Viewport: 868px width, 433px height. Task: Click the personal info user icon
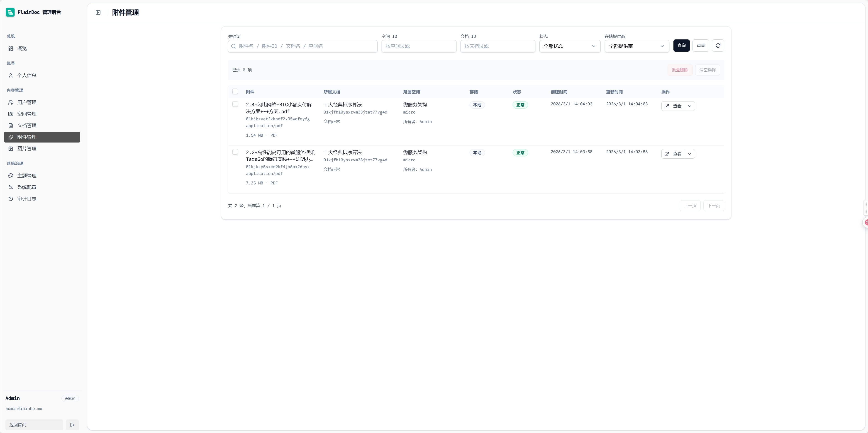(x=11, y=75)
